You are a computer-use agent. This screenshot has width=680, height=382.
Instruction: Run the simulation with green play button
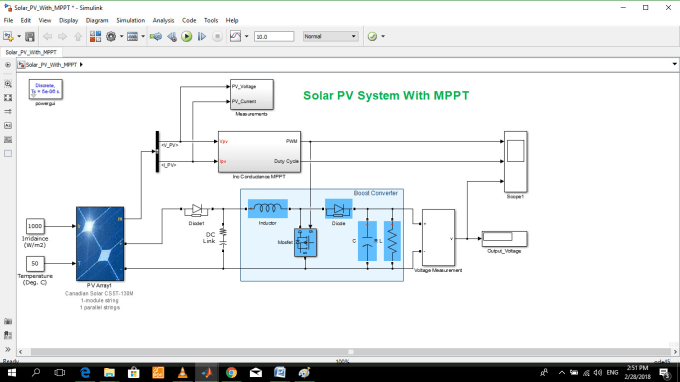(x=187, y=36)
